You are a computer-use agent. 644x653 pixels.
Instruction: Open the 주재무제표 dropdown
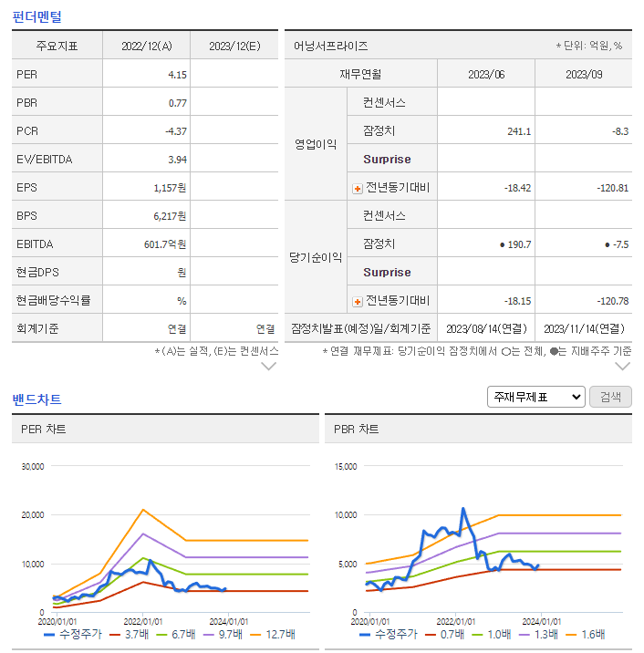pyautogui.click(x=535, y=397)
